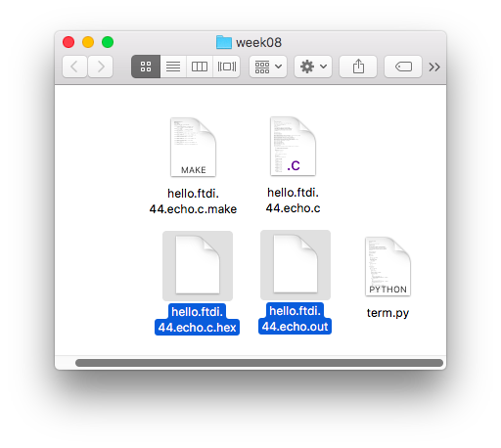Click the hello.ftdi.44.echo.out file name
The height and width of the screenshot is (448, 501).
[295, 319]
